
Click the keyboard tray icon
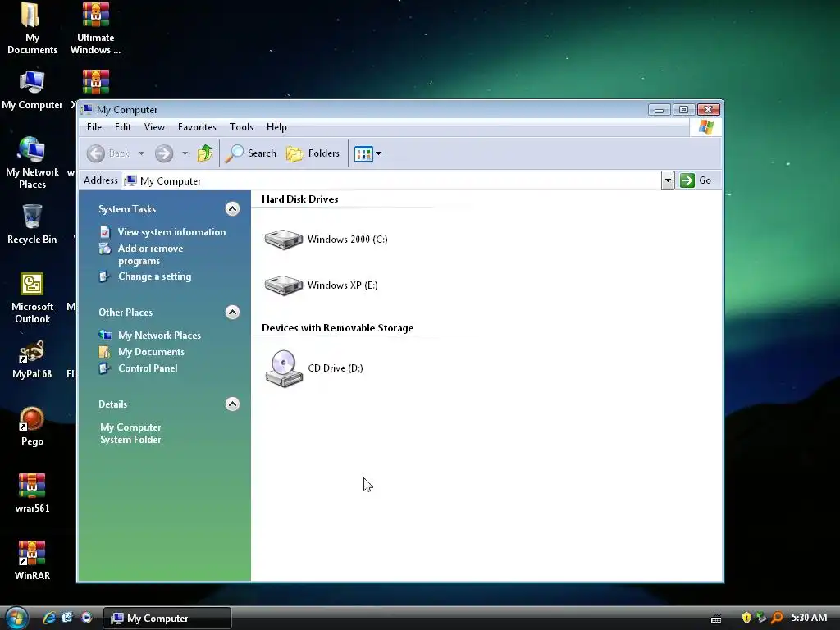pyautogui.click(x=715, y=619)
